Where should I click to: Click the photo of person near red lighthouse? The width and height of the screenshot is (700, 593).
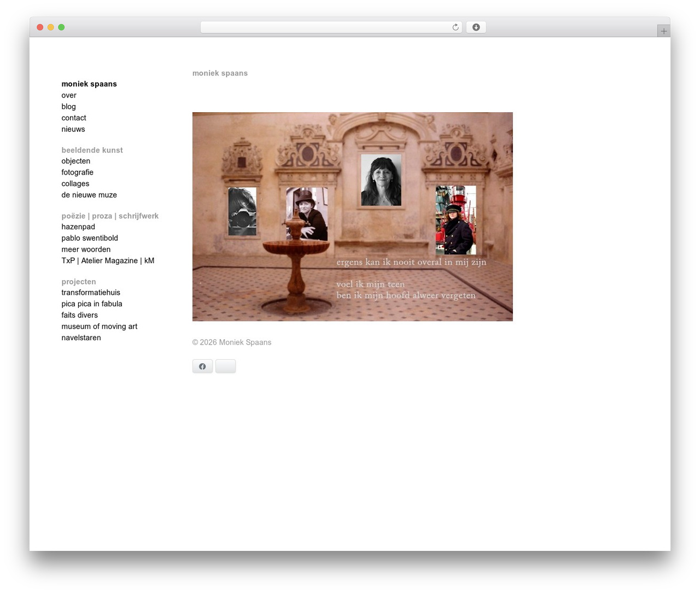pos(456,220)
